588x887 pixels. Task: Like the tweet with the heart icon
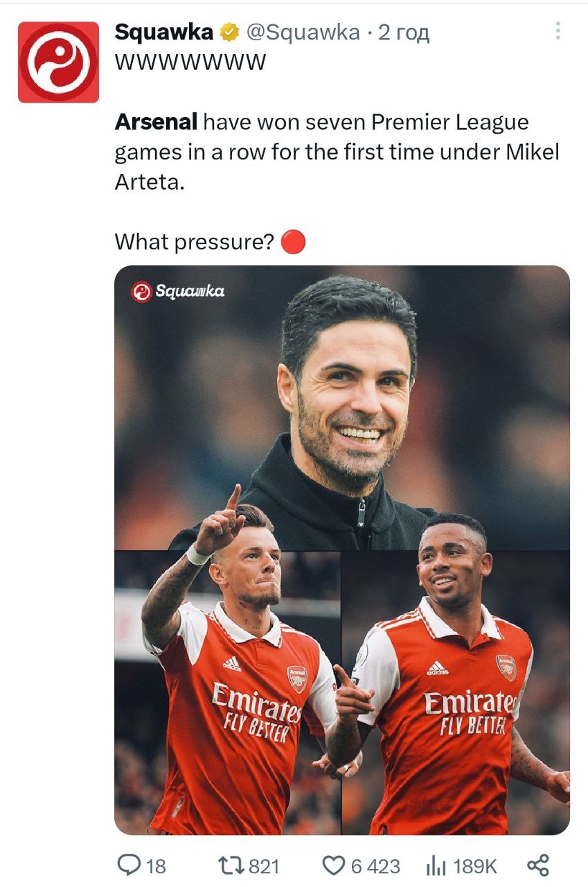click(x=334, y=864)
